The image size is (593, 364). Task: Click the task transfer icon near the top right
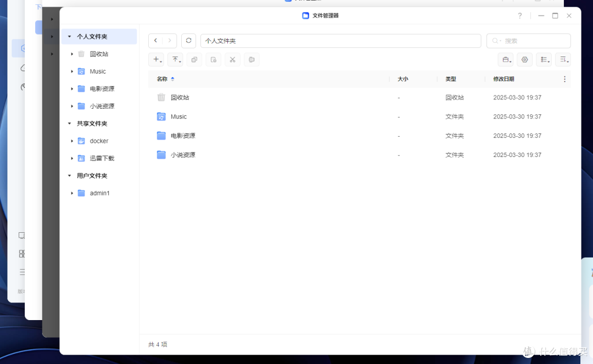[506, 59]
